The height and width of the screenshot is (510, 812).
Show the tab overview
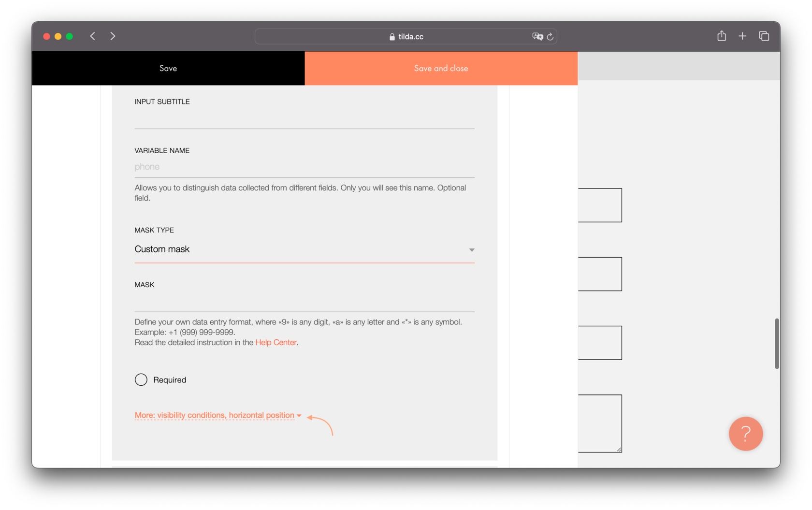[764, 36]
